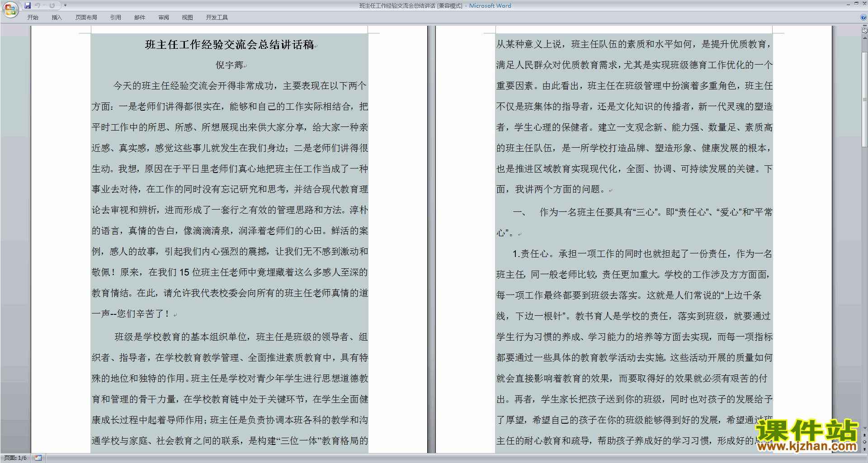Click the Previous Page double-arrow button

864,435
